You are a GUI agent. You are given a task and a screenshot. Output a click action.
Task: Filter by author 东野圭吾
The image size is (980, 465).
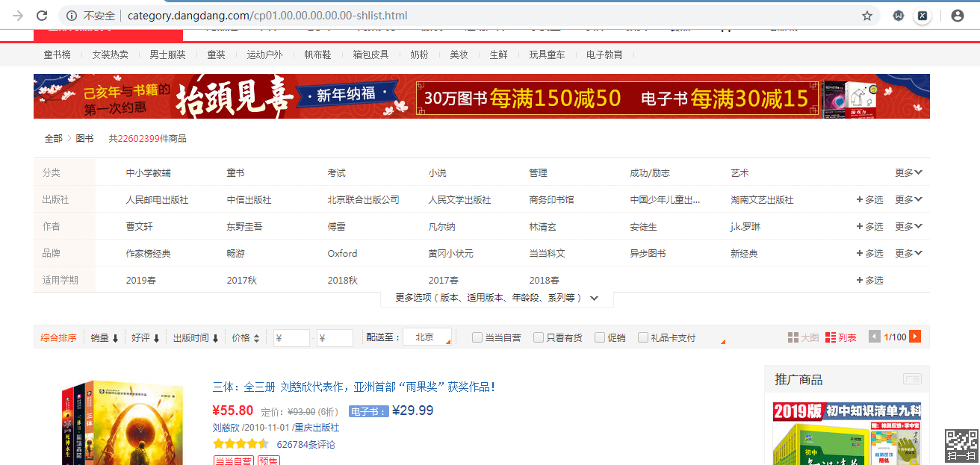point(245,226)
